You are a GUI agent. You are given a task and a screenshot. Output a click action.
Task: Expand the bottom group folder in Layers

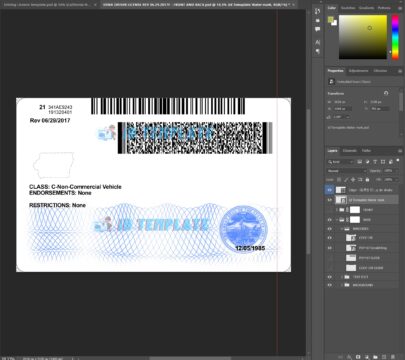pos(342,285)
